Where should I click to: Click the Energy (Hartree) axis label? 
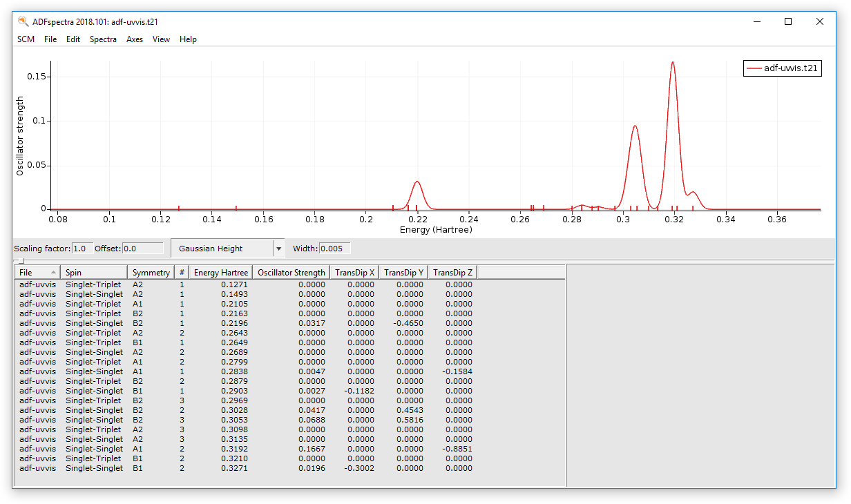(x=436, y=229)
